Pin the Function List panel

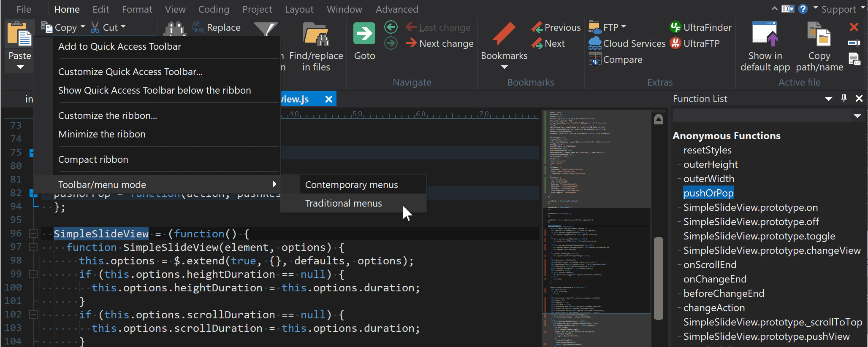pos(844,98)
